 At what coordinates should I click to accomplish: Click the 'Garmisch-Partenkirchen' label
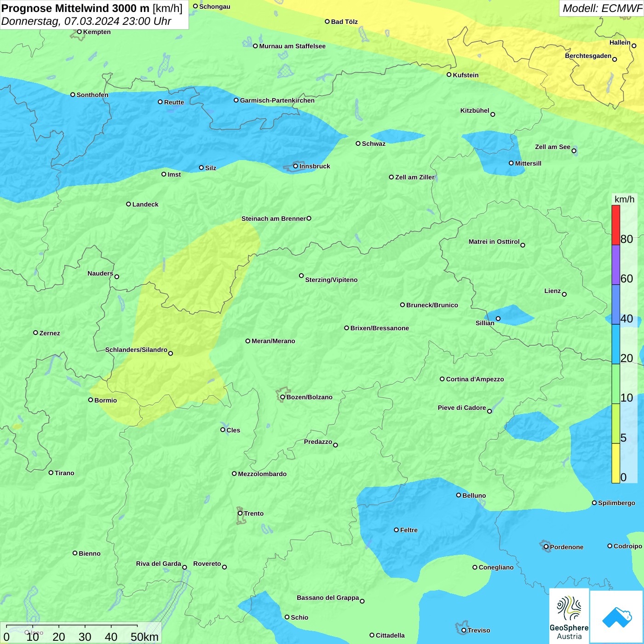pyautogui.click(x=277, y=100)
